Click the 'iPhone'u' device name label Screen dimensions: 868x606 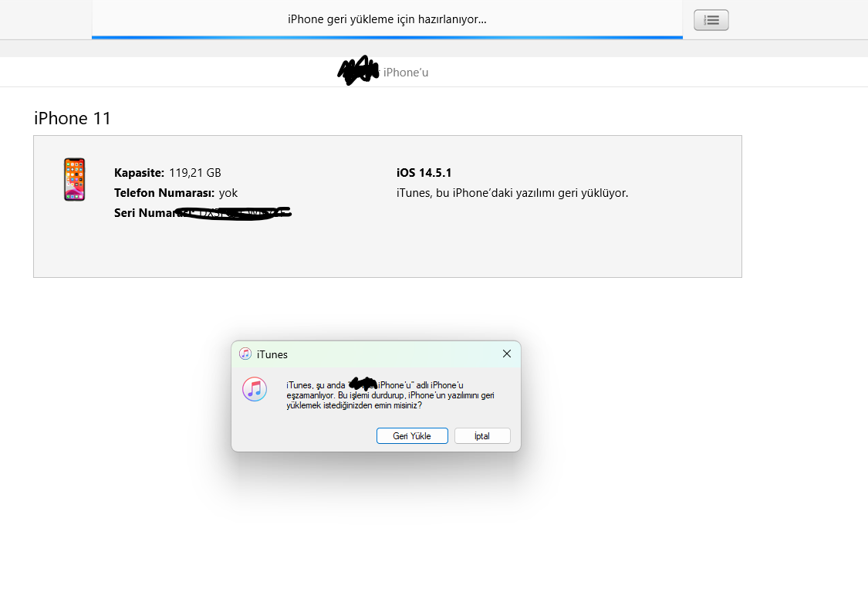point(406,73)
